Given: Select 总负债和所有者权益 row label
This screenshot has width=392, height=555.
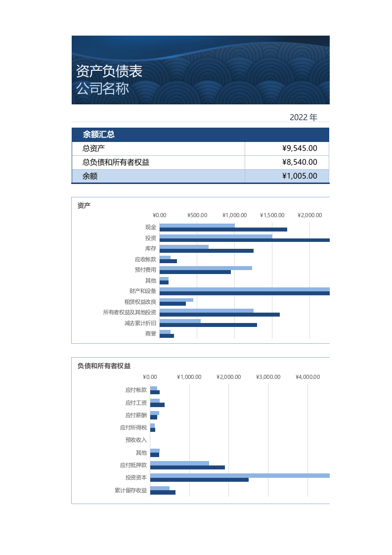Looking at the screenshot, I should click(116, 162).
